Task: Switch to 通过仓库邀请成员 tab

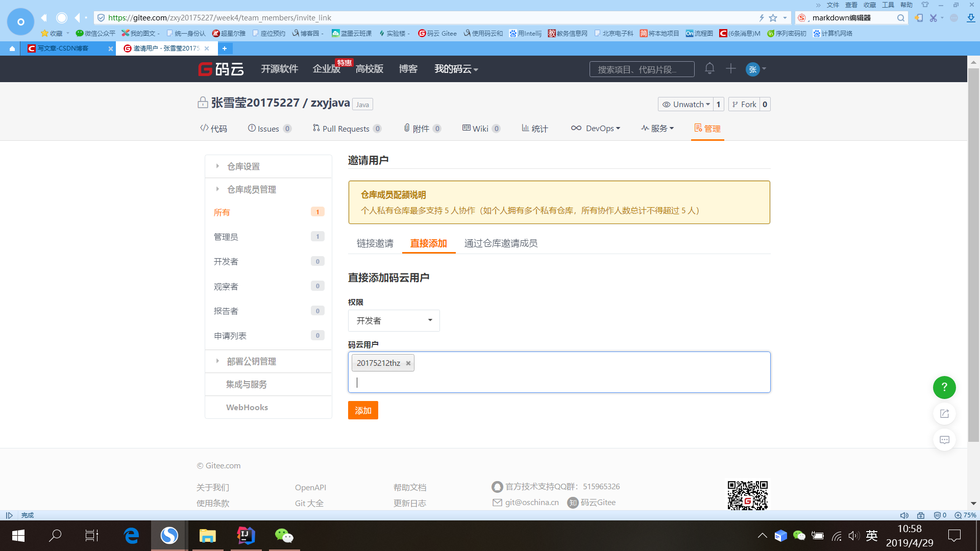Action: point(500,243)
